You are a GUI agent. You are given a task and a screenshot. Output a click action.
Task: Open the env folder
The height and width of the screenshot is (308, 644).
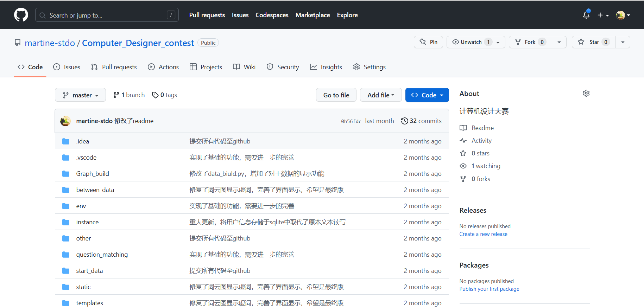point(81,206)
